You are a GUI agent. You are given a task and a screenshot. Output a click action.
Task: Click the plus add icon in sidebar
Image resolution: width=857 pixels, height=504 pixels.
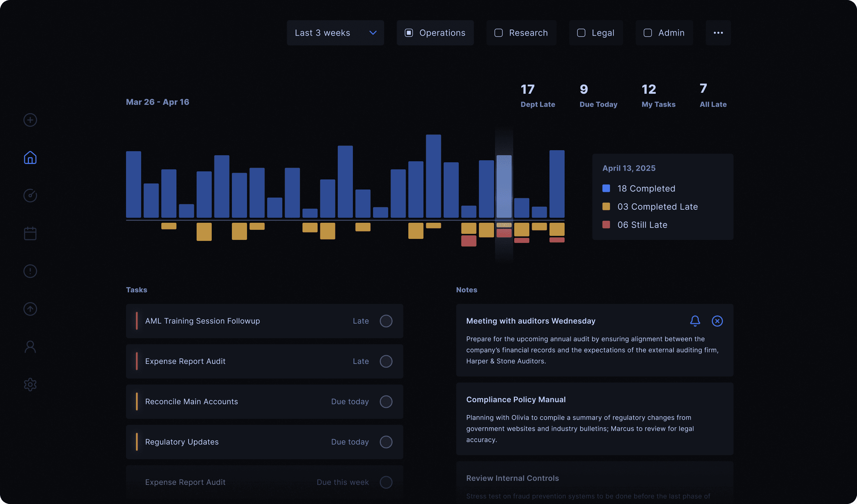30,120
